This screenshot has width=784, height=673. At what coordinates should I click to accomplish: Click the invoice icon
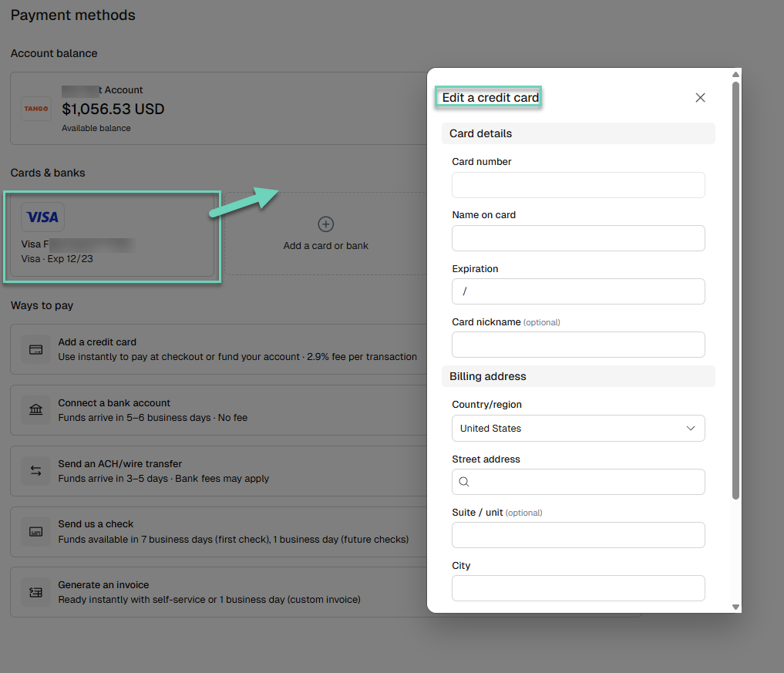coord(36,593)
